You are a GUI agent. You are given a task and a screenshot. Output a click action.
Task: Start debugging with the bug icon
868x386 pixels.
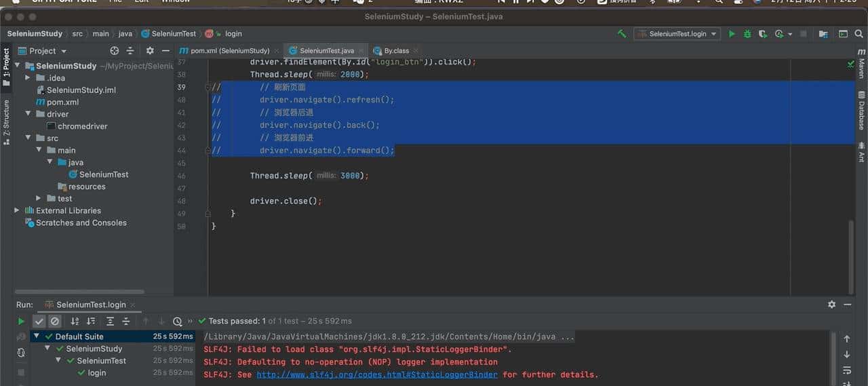pos(747,33)
